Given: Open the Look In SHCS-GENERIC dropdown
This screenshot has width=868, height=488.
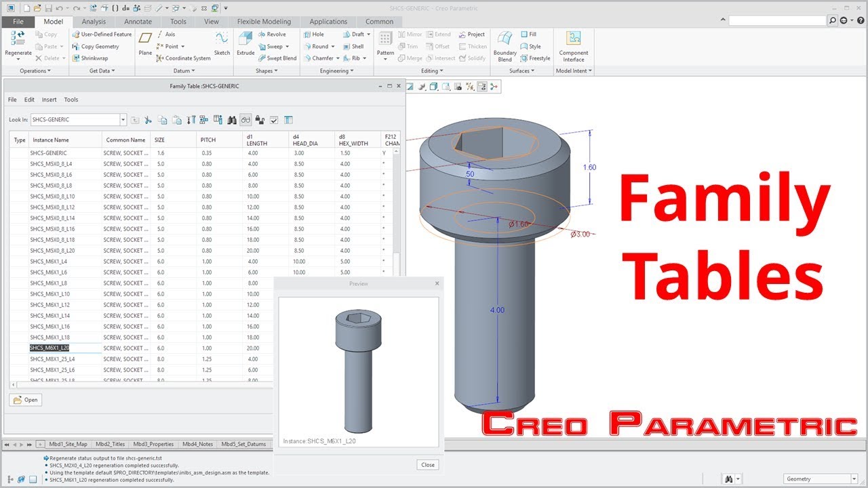Looking at the screenshot, I should click(x=123, y=120).
